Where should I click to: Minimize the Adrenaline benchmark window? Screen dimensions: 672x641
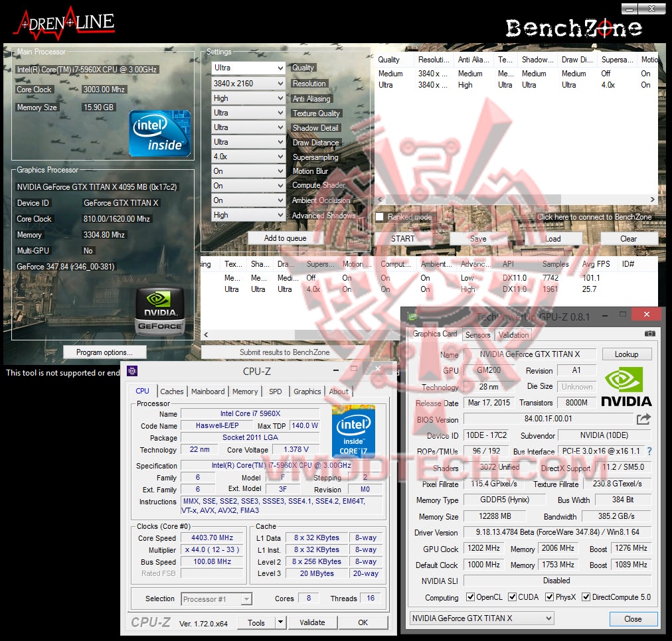click(629, 9)
